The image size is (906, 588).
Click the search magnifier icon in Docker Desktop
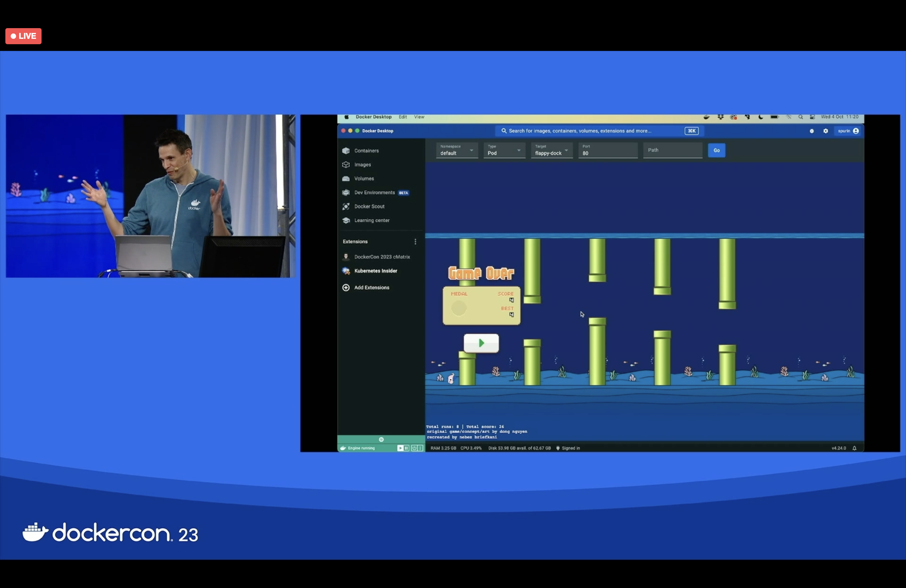tap(504, 131)
